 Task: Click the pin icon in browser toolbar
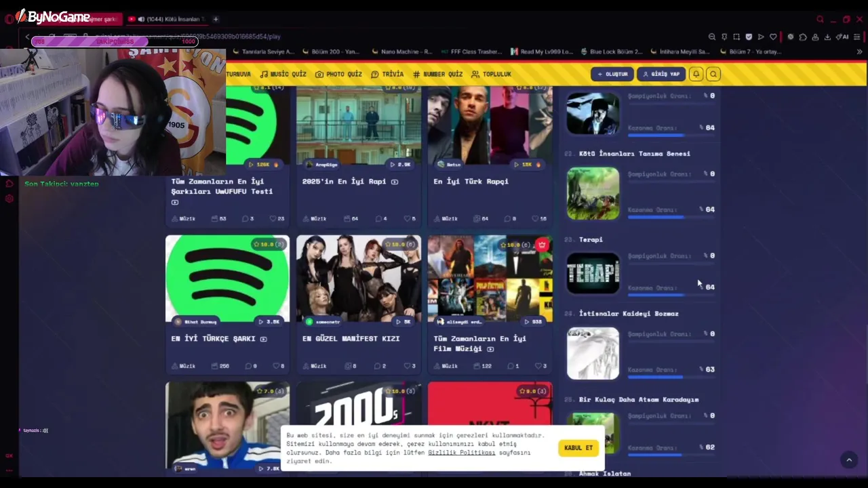[724, 37]
